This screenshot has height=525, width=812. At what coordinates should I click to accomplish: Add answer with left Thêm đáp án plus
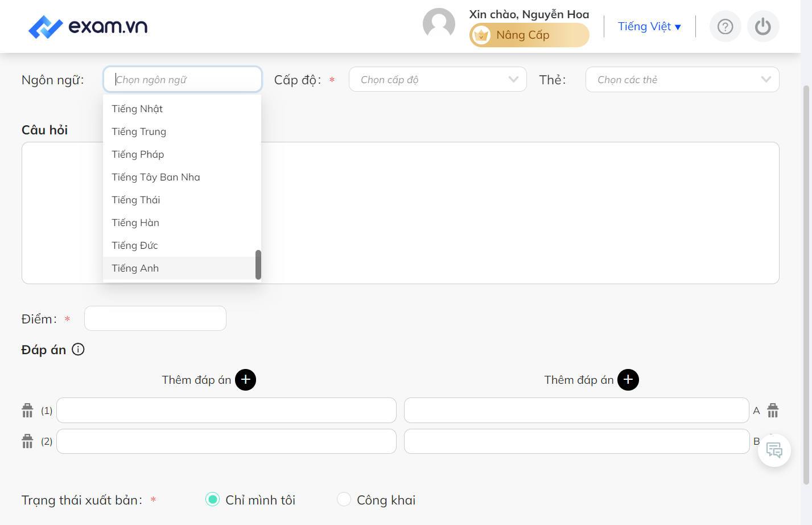point(246,380)
